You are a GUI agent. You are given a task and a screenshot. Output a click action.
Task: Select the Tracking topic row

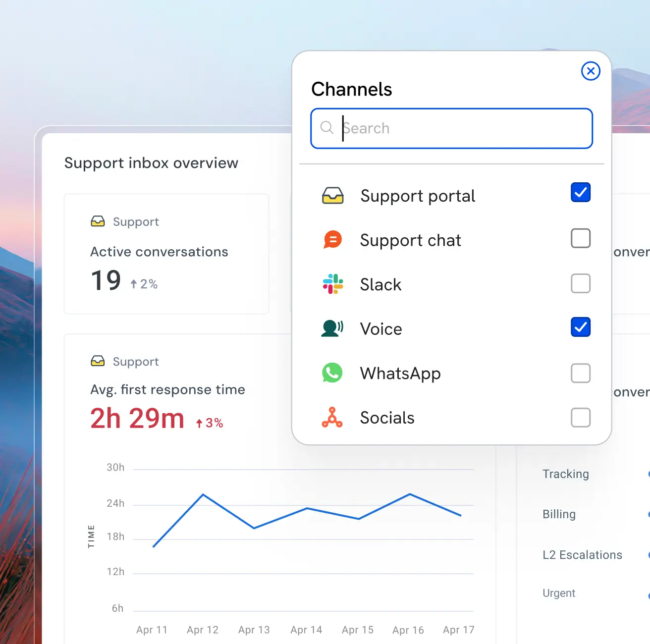(566, 474)
